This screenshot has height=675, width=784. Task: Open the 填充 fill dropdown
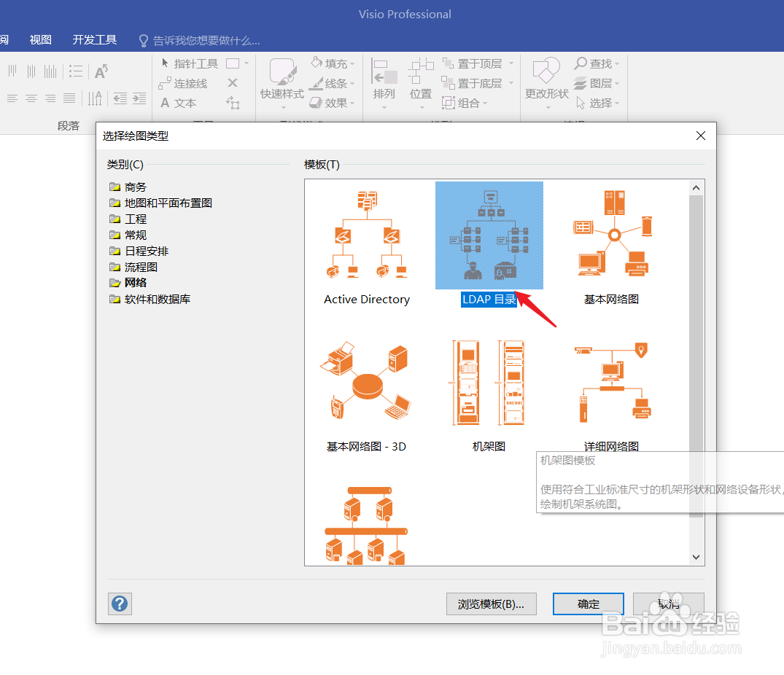click(333, 63)
